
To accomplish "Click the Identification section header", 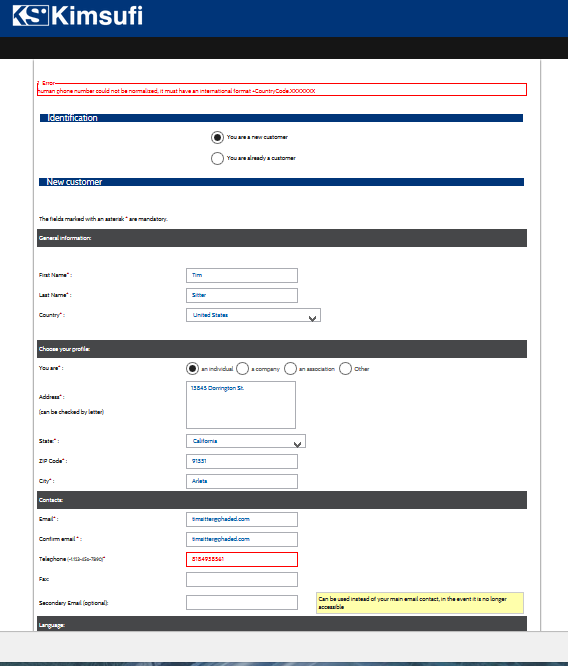I will pos(281,118).
